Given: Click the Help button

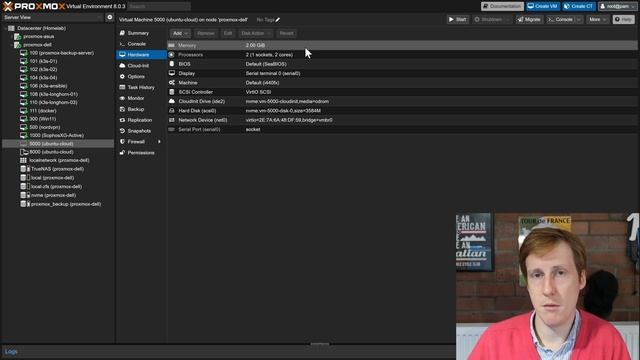Looking at the screenshot, I should (623, 20).
